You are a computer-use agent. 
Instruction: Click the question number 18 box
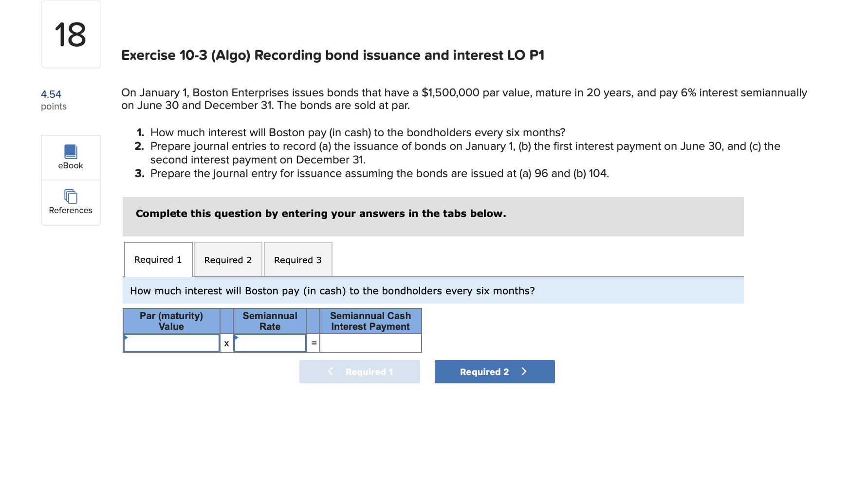click(71, 34)
